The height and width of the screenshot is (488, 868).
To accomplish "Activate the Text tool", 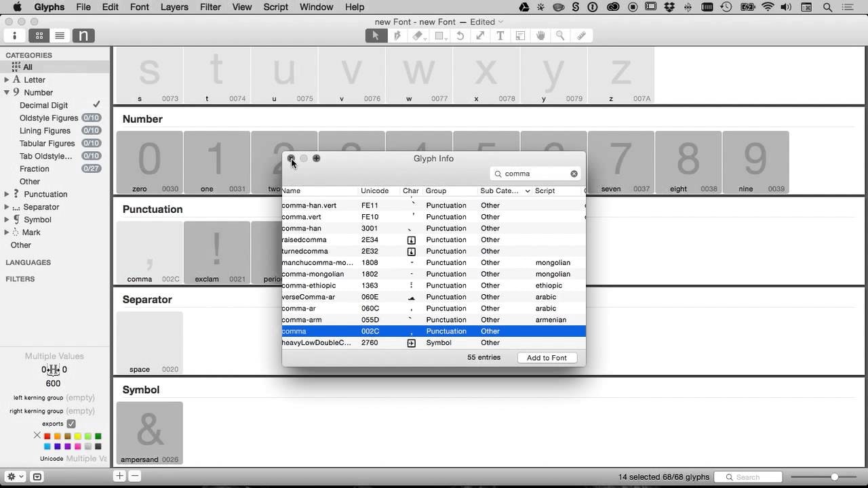I will tap(500, 36).
